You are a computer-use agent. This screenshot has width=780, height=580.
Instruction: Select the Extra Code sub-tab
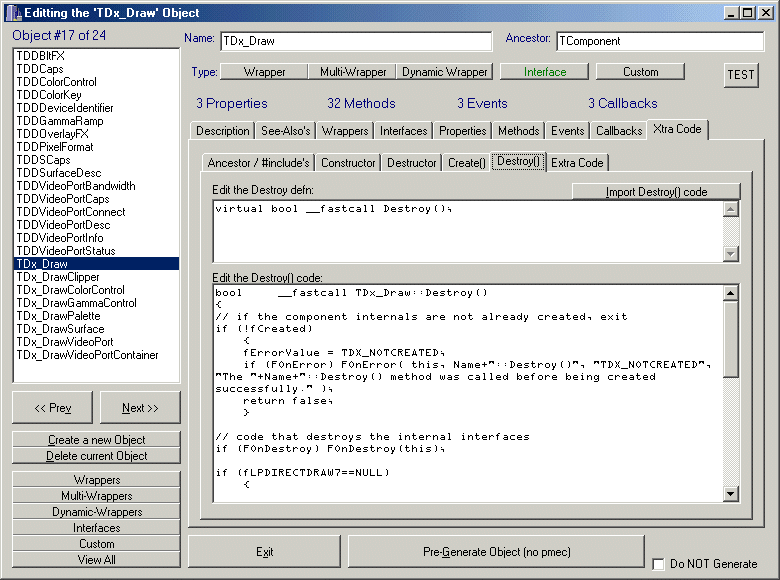tap(577, 163)
